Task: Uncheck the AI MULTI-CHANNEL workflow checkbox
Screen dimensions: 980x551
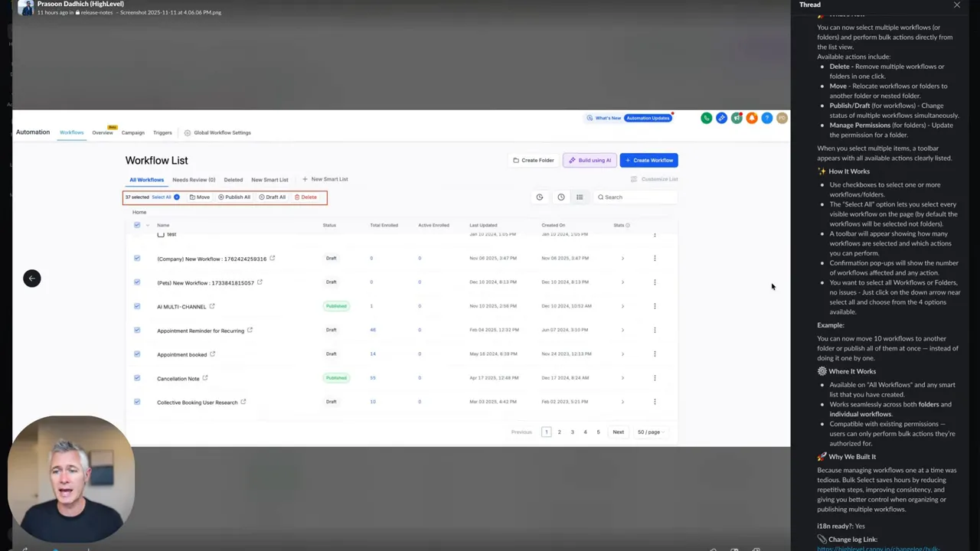Action: pyautogui.click(x=137, y=306)
